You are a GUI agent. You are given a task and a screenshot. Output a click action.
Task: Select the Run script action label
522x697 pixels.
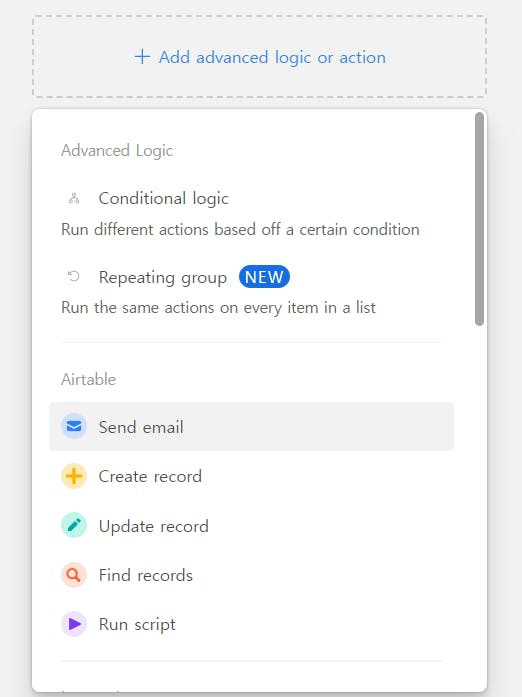click(137, 625)
